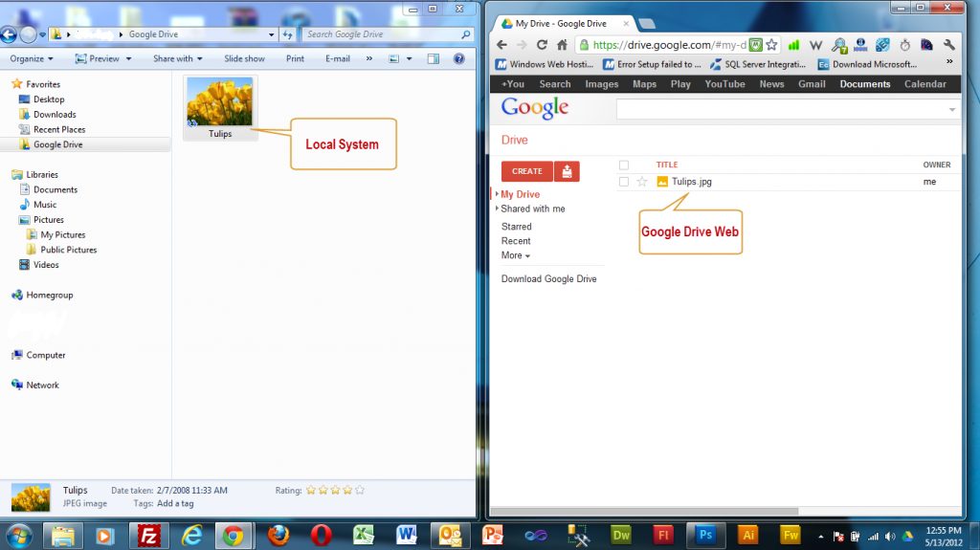The image size is (980, 550).
Task: Star the Tulips.jpg file
Action: click(x=642, y=182)
